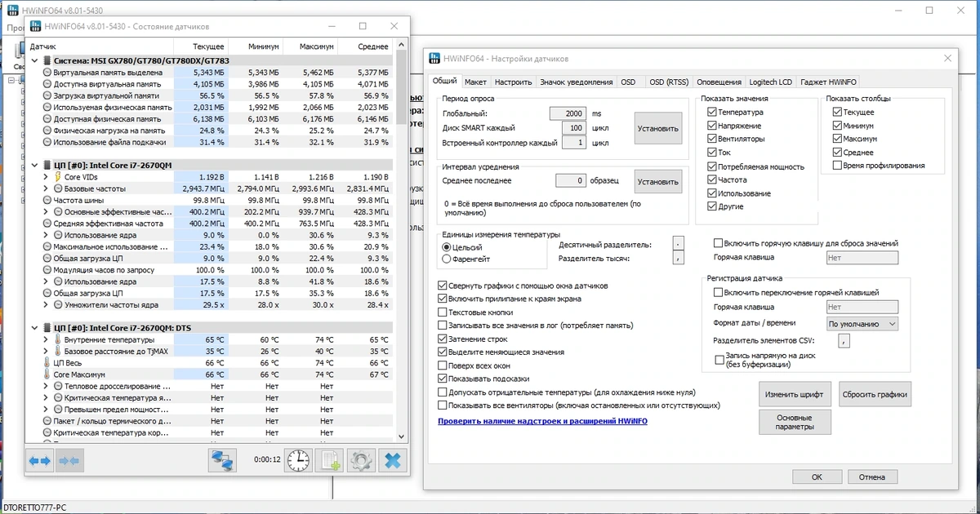The image size is (980, 514).
Task: Open remote network monitoring computers icon
Action: coord(222,461)
